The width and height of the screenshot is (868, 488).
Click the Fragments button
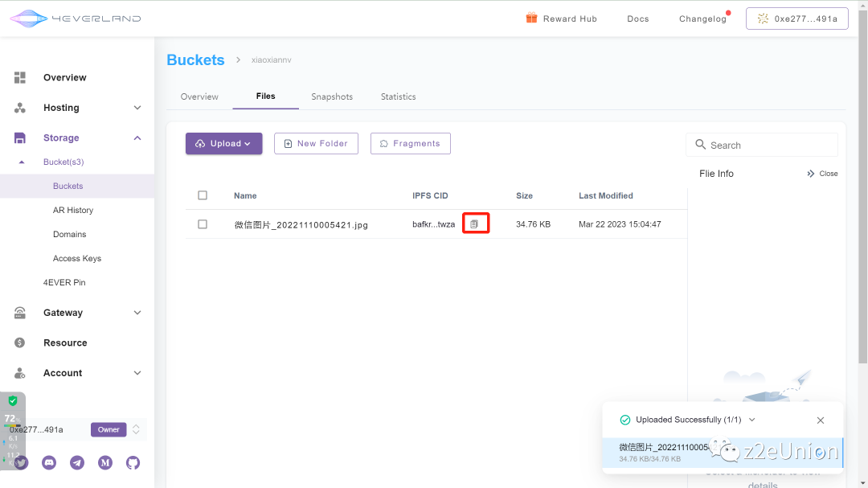(410, 144)
